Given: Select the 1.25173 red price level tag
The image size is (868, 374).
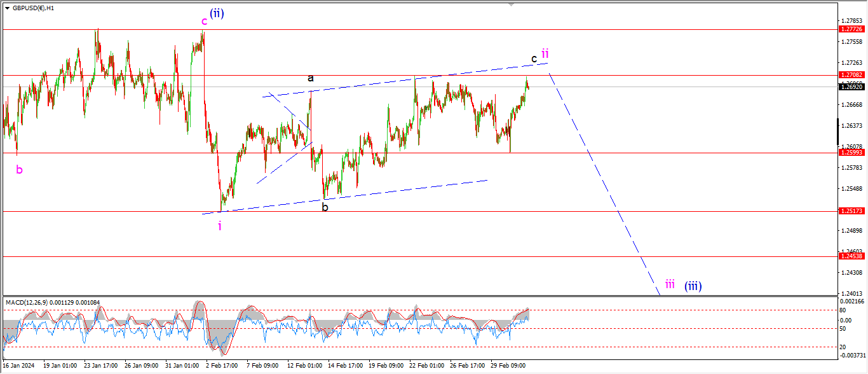Looking at the screenshot, I should click(851, 211).
